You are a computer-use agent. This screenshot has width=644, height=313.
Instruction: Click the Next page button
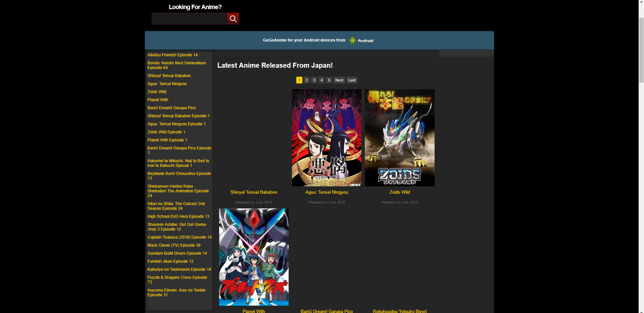(x=339, y=80)
